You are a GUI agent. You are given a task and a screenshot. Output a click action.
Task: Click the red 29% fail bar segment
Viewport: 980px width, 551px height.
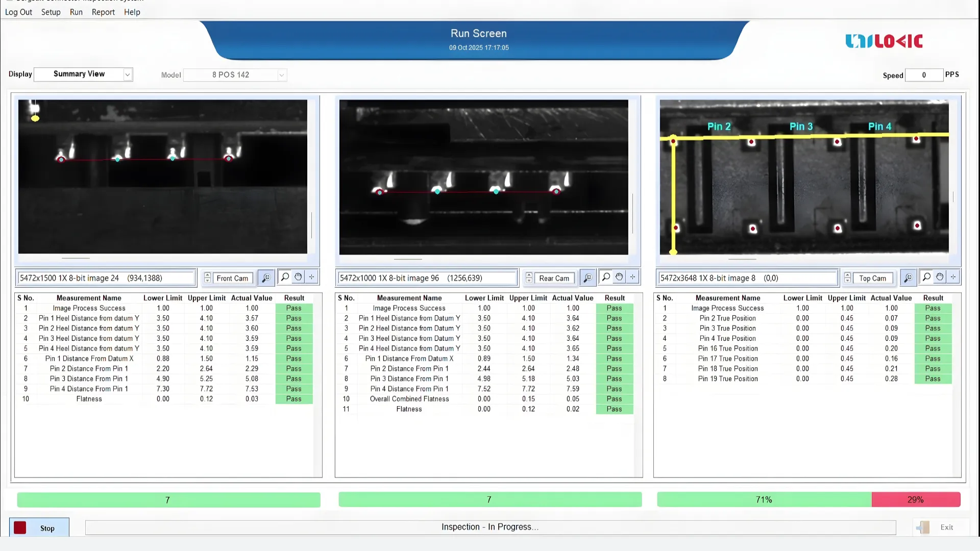(x=916, y=499)
